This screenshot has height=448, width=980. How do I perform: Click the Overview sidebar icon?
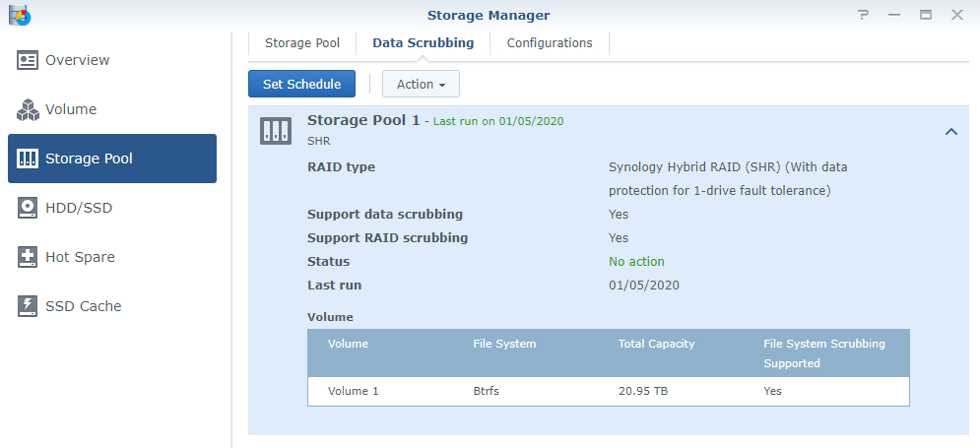tap(28, 61)
